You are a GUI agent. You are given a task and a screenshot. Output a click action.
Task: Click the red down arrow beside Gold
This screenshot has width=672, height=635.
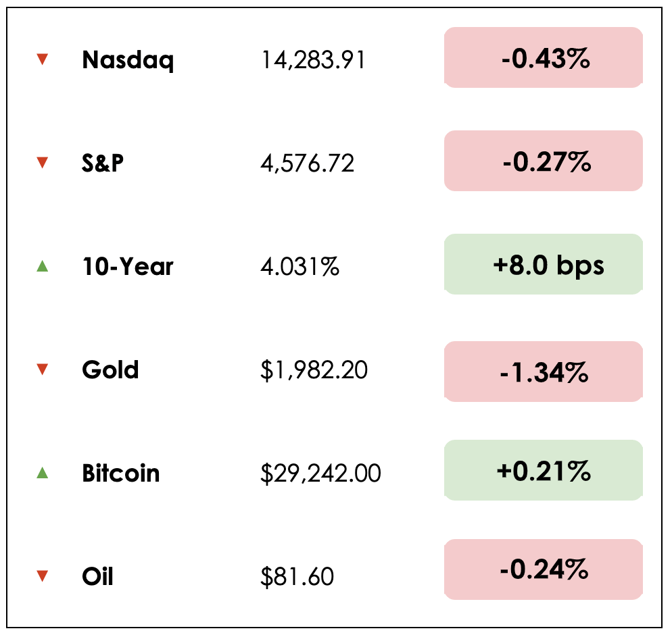coord(43,370)
